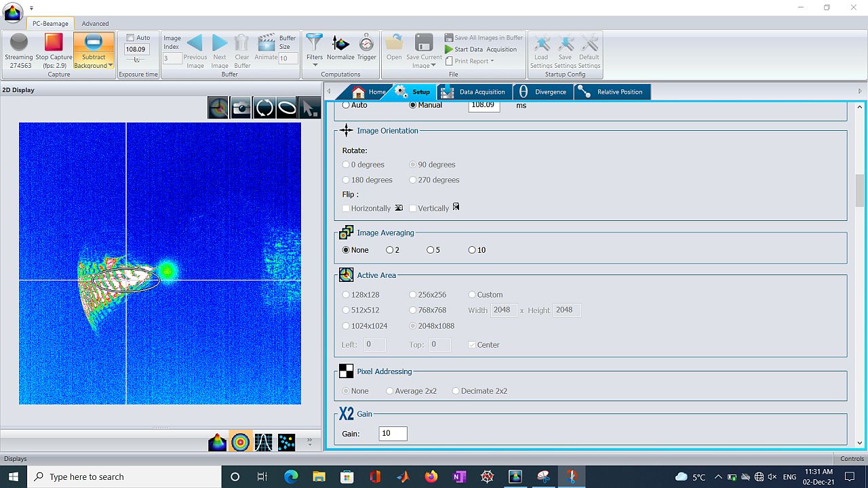Open the Filters dropdown menu
This screenshot has height=488, width=868.
tap(315, 65)
